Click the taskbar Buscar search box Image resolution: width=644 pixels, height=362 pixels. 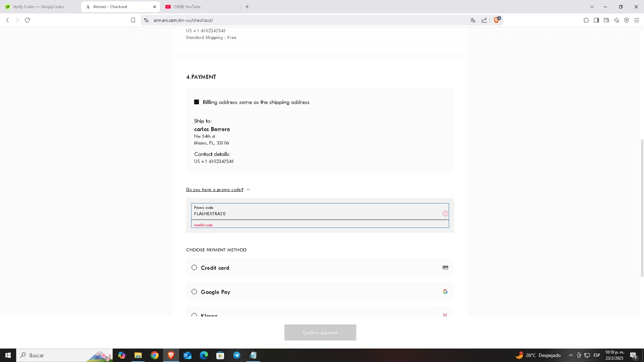(64, 355)
